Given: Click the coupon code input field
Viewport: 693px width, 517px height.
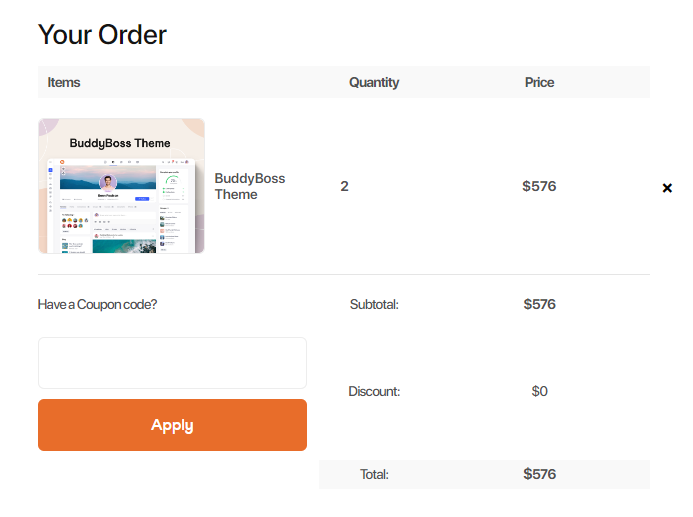Looking at the screenshot, I should click(x=172, y=363).
